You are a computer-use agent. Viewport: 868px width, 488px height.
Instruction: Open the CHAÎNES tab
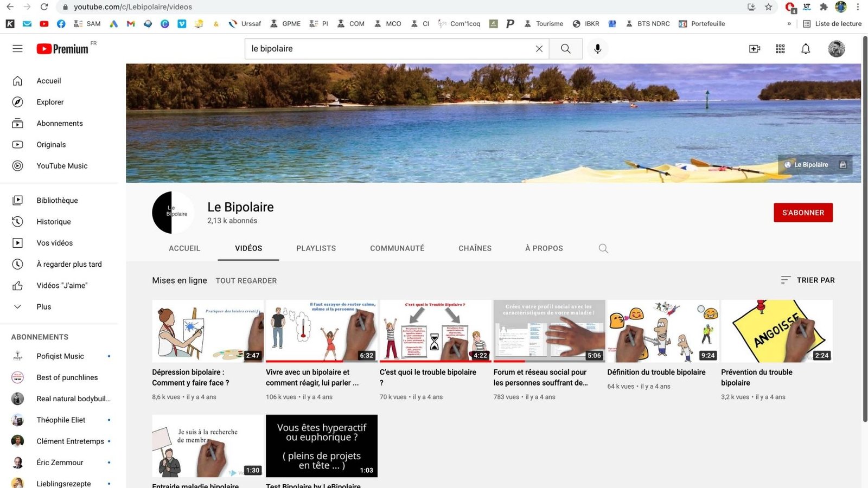point(475,248)
